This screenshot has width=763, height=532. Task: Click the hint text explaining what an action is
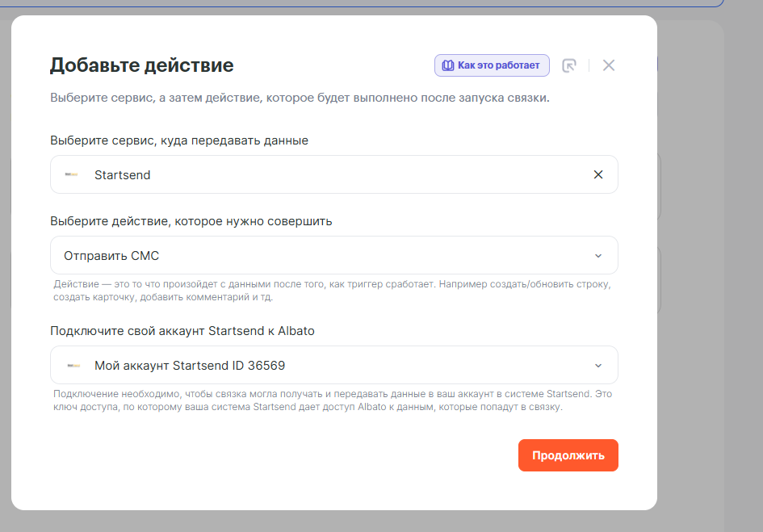[x=331, y=291]
